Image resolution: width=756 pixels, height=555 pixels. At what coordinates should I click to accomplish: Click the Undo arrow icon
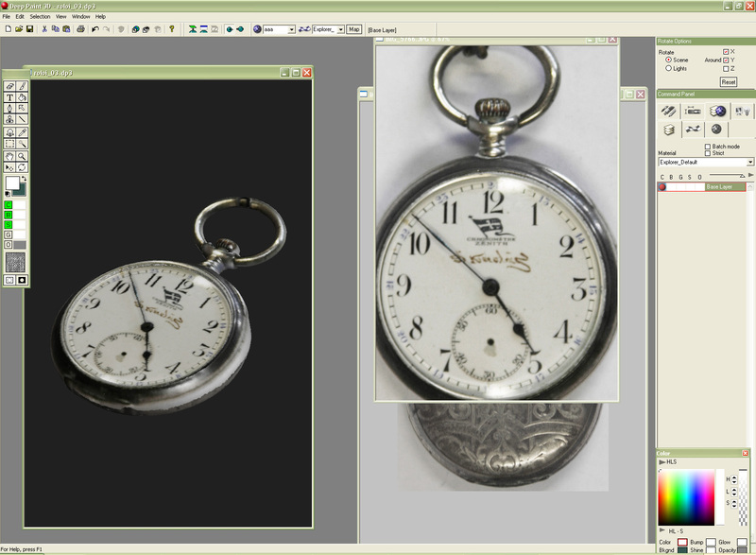[x=94, y=29]
